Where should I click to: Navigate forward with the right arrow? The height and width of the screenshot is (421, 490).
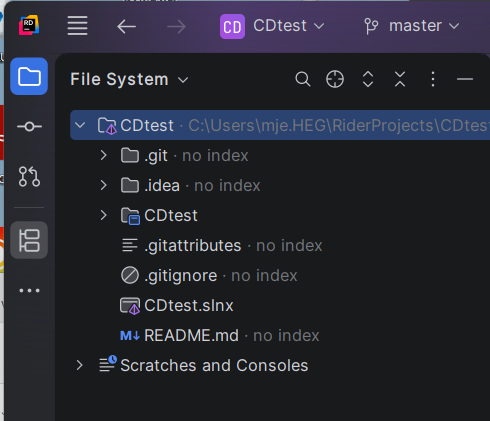pyautogui.click(x=176, y=26)
